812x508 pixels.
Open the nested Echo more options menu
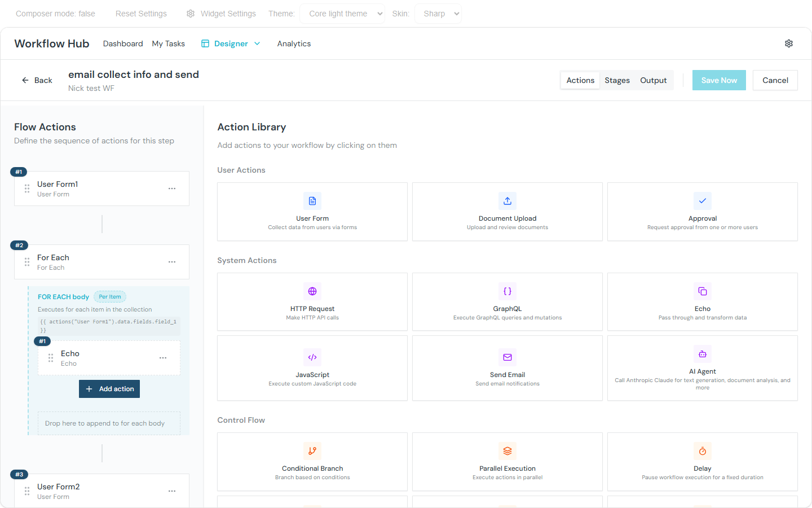point(163,358)
